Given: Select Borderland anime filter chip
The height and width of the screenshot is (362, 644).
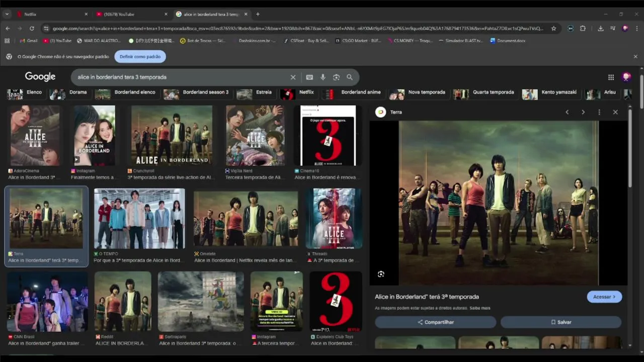Looking at the screenshot, I should pos(352,93).
